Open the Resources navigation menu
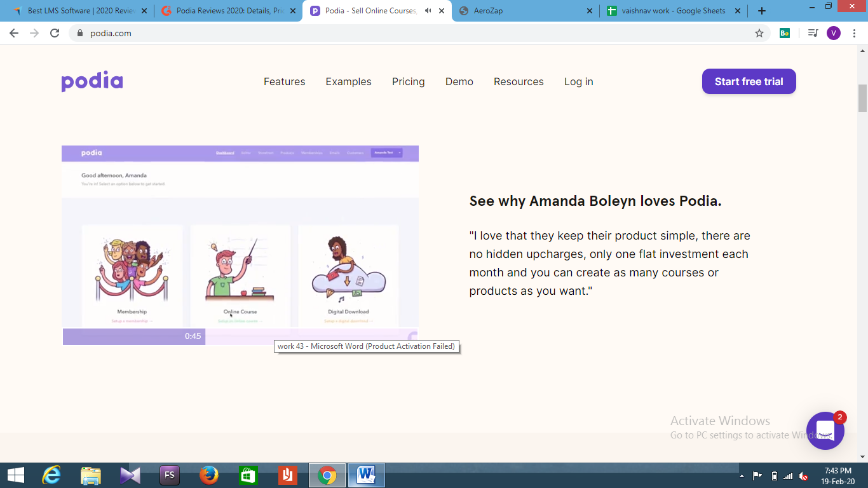This screenshot has height=488, width=868. coord(519,81)
